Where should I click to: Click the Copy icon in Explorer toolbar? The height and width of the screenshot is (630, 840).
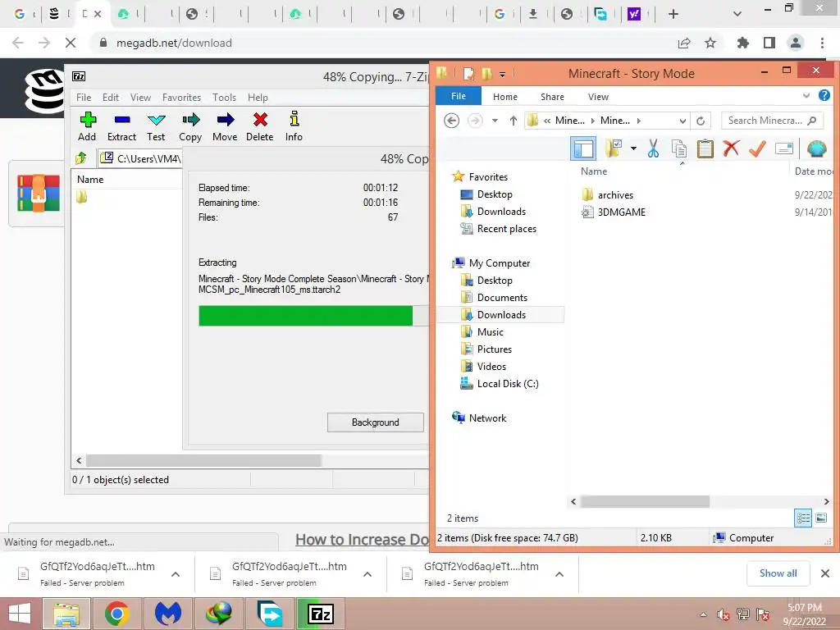[x=678, y=148]
